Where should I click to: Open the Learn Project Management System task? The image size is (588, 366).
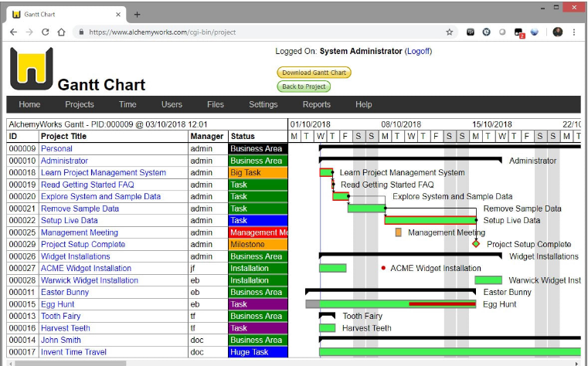(x=103, y=173)
